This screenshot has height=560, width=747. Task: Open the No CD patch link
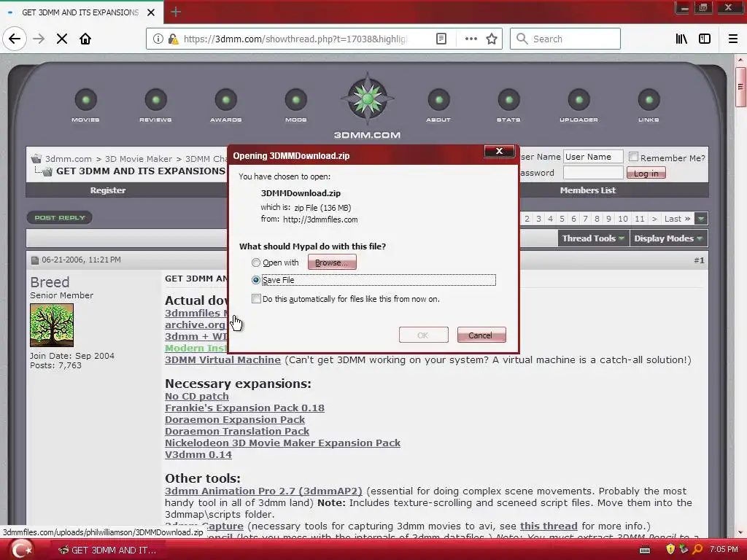pos(197,396)
